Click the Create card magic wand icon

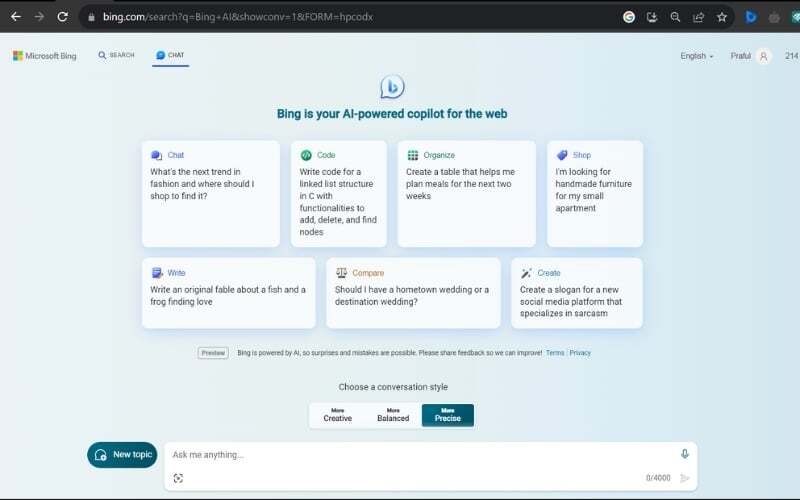coord(526,273)
